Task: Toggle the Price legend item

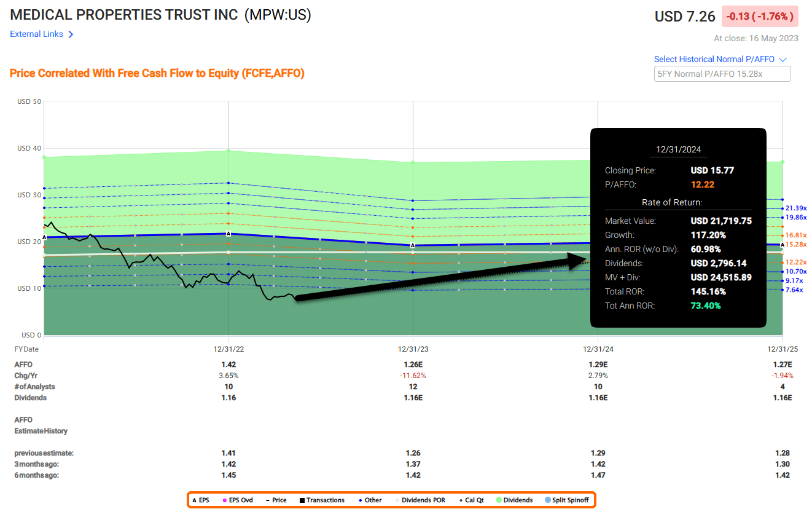Action: (x=276, y=500)
